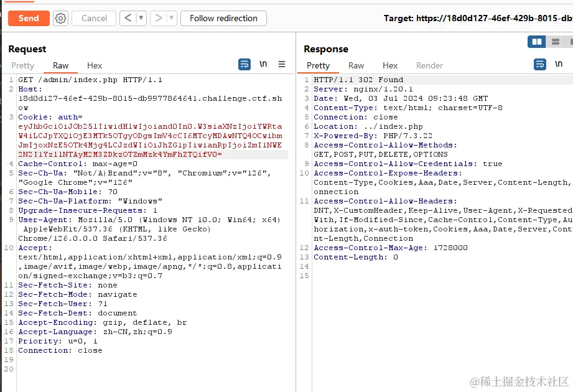Click Access-Control-Max-Age: 1728000 header
This screenshot has height=392, width=573.
pos(391,248)
